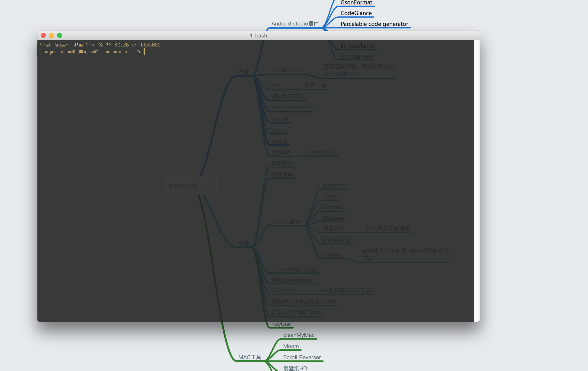Image resolution: width=588 pixels, height=371 pixels.
Task: Select the dimmed 印象笔记 node
Action: (x=282, y=163)
